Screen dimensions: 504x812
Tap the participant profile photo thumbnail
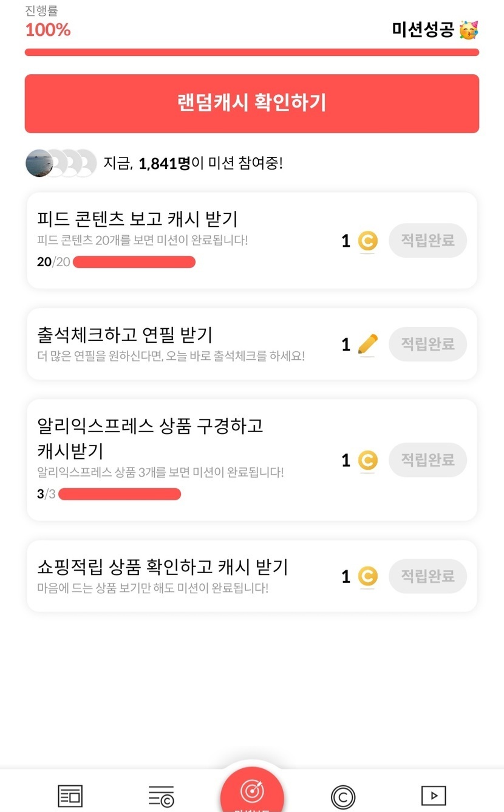(x=39, y=163)
